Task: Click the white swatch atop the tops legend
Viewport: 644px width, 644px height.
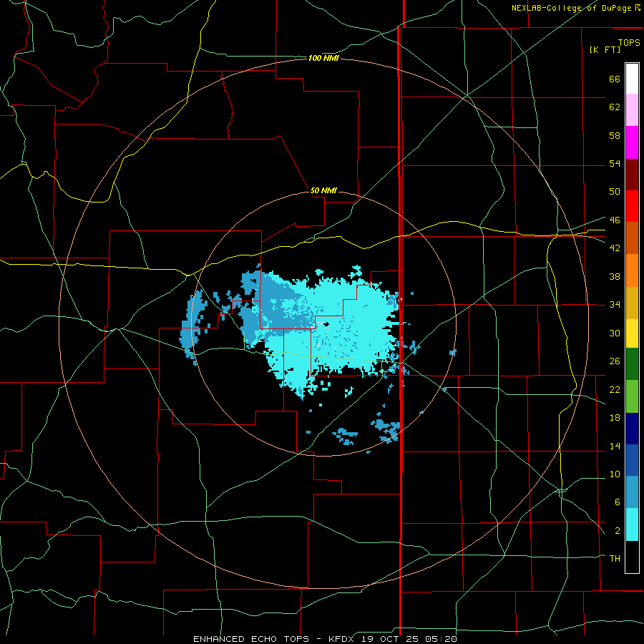Action: [632, 79]
